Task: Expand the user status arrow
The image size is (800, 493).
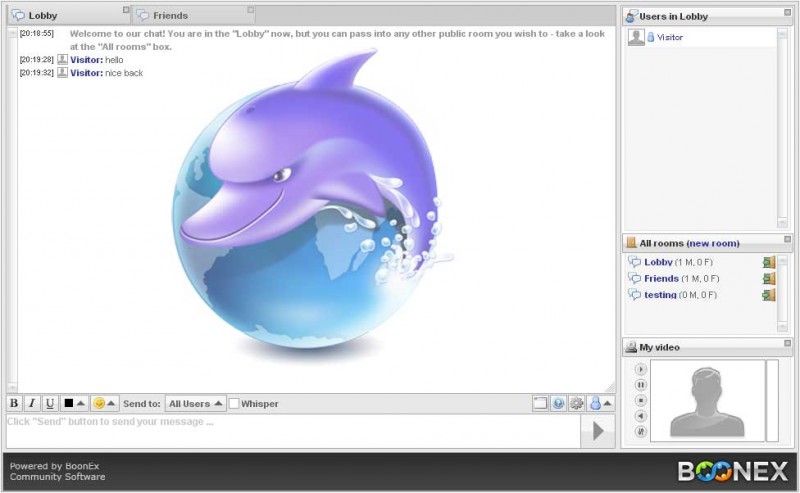Action: [607, 403]
